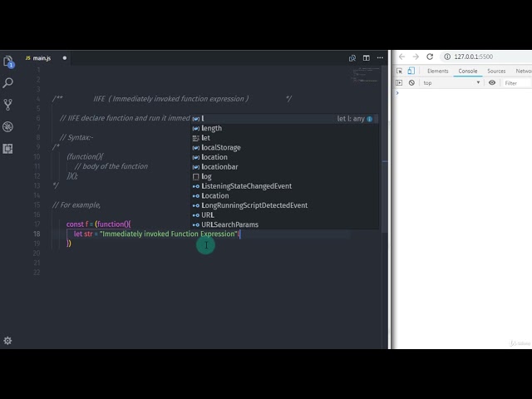
Task: Select suggestion 'l' in autocomplete list
Action: click(284, 119)
